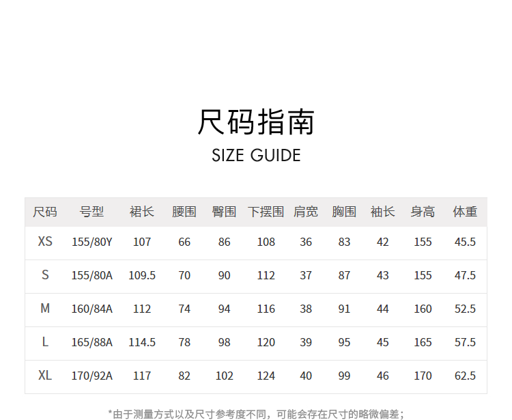The width and height of the screenshot is (512, 420).
Task: Click the 下摆围 column header
Action: click(266, 212)
